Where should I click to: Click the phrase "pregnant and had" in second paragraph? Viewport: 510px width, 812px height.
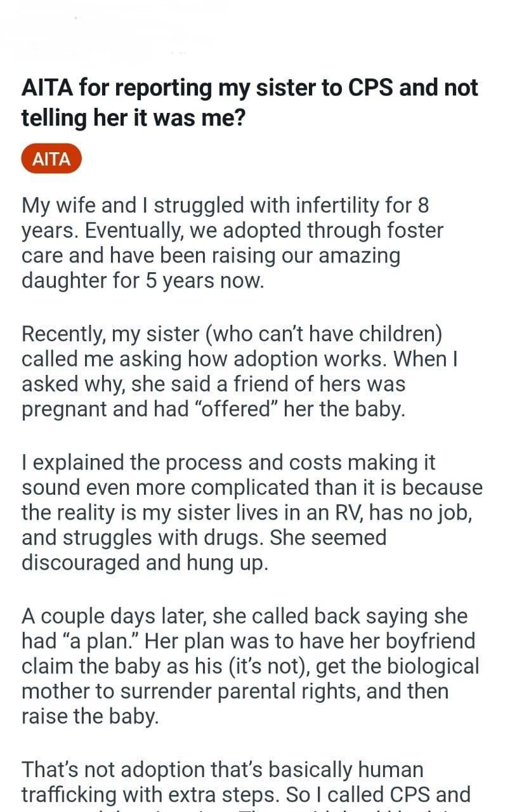tap(98, 409)
